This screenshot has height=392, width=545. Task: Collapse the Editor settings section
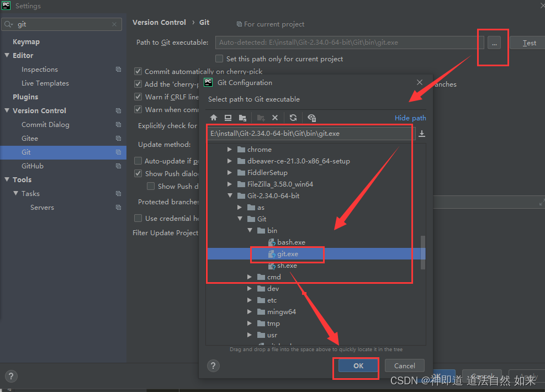point(7,55)
